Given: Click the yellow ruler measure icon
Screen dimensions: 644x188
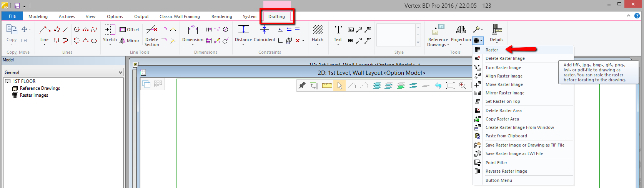Looking at the screenshot, I should pos(327,86).
